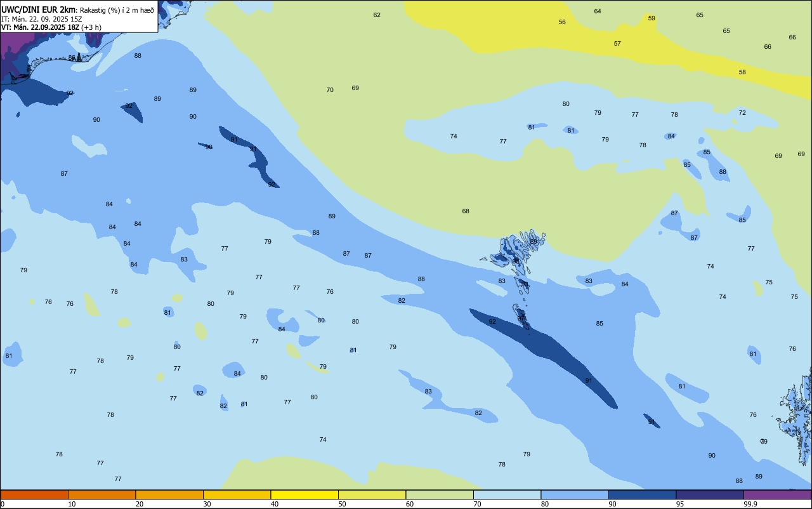The height and width of the screenshot is (509, 812).
Task: Click the map title 'UWC/DINI EUR 2km'
Action: point(39,10)
